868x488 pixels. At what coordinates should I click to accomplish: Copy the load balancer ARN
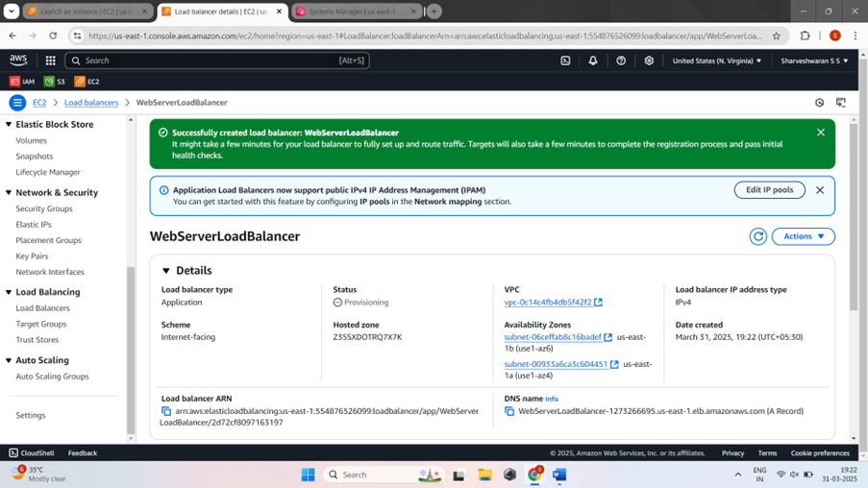166,411
